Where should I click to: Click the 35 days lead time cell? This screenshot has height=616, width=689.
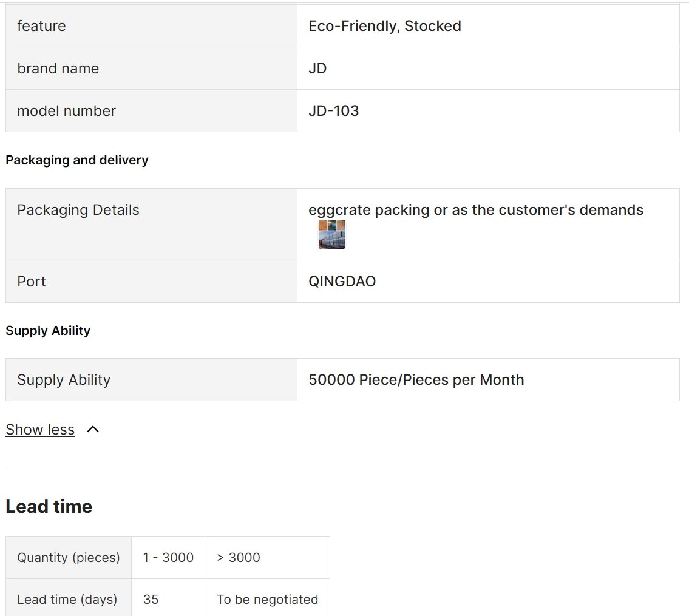click(x=168, y=598)
